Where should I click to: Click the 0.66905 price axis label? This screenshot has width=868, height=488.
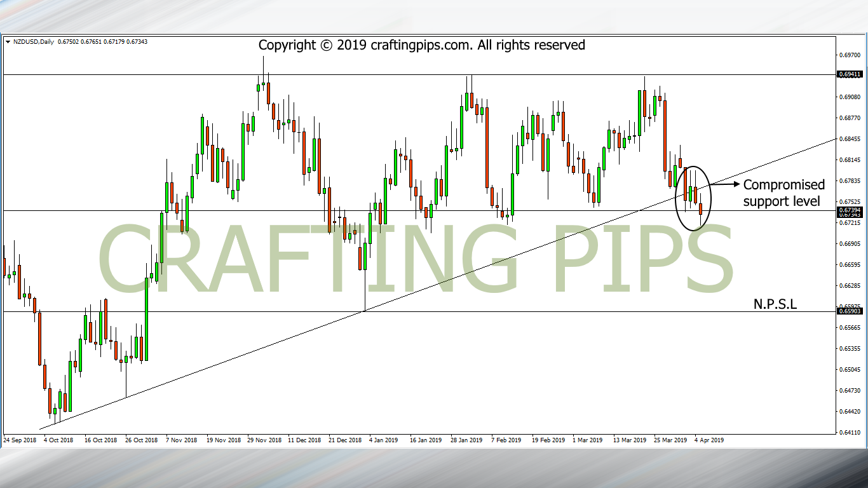tap(850, 244)
